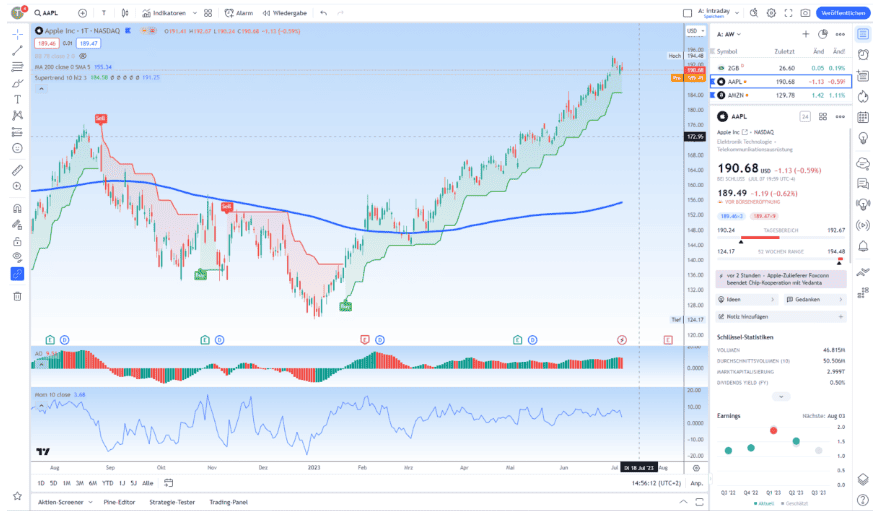Image resolution: width=880 pixels, height=511 pixels.
Task: Open the Trading-Panel tab
Action: click(x=228, y=502)
